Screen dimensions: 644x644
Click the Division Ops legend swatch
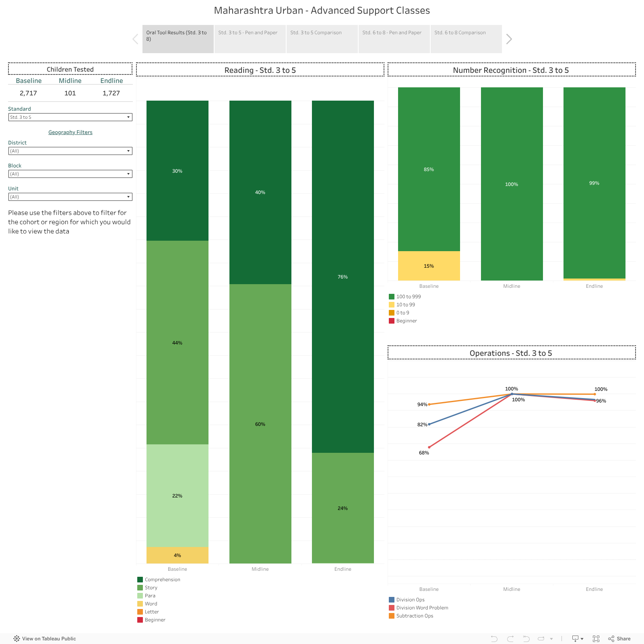392,600
